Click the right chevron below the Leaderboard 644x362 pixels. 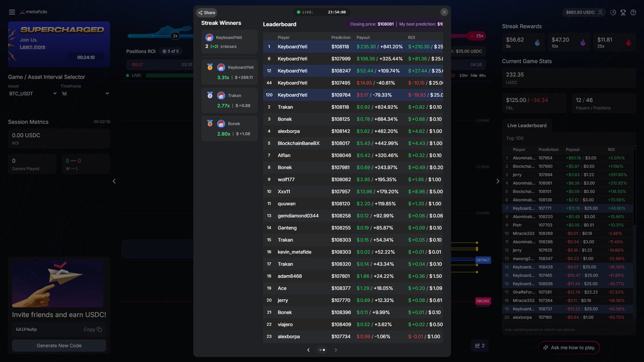click(x=336, y=350)
